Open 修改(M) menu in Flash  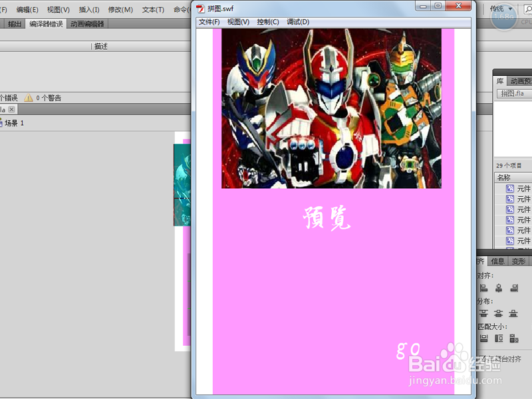(x=120, y=10)
